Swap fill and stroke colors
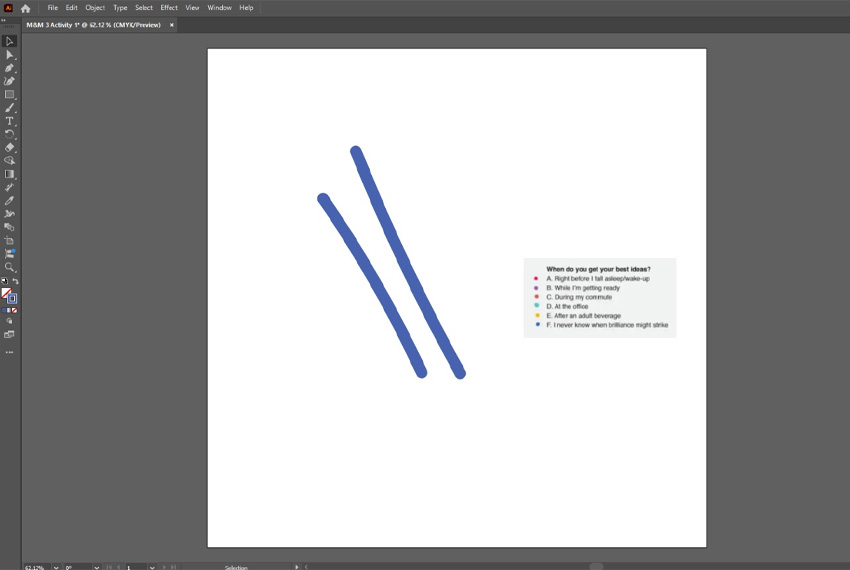The height and width of the screenshot is (570, 850). coord(15,282)
